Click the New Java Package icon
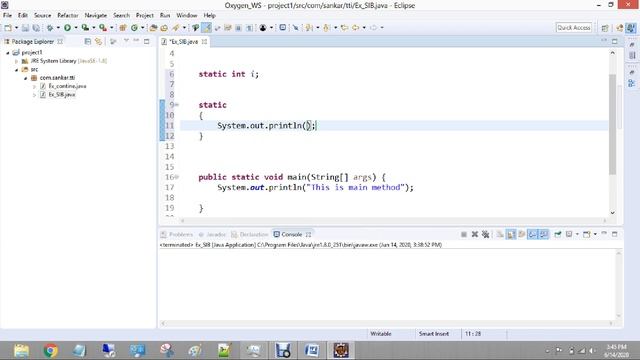 [122, 28]
